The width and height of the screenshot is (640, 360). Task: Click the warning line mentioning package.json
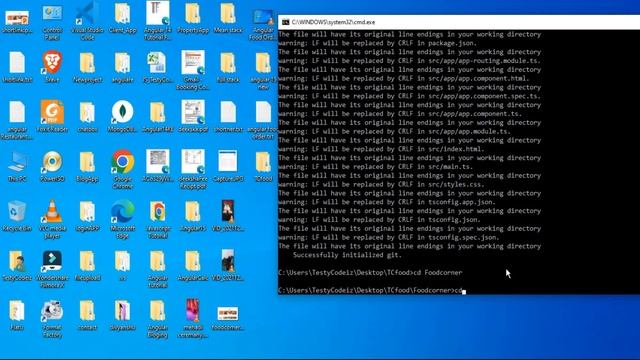377,43
